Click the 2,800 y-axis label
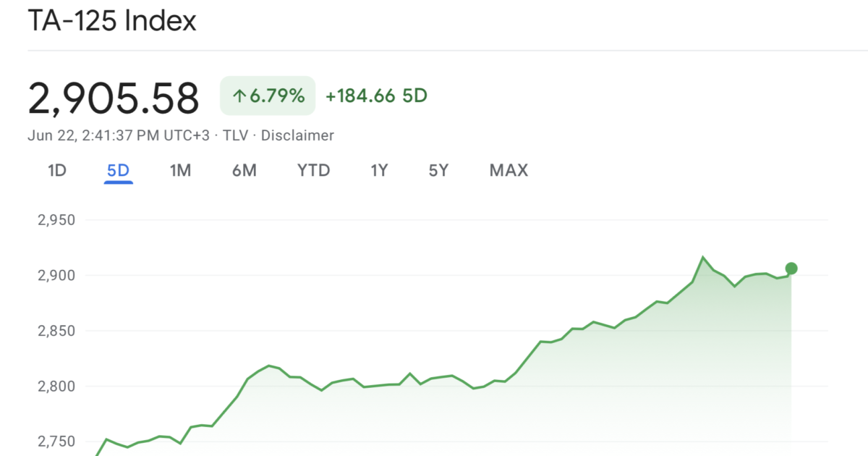This screenshot has width=868, height=456. 56,387
